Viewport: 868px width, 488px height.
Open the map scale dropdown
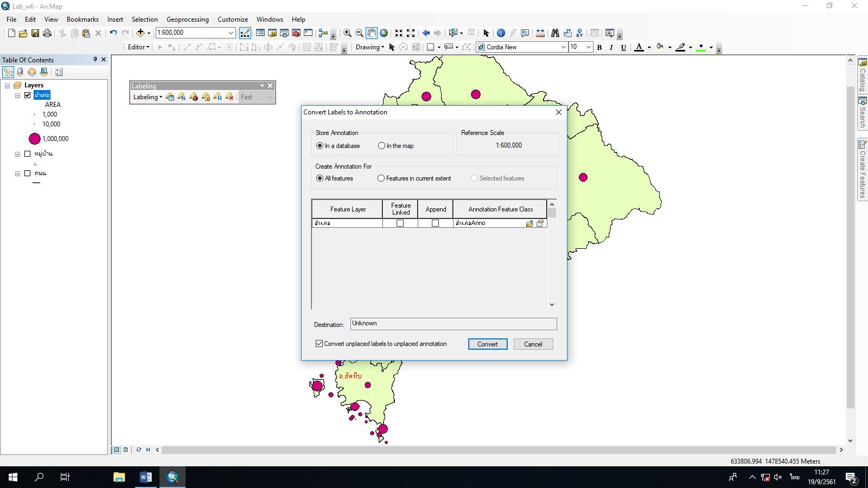230,33
